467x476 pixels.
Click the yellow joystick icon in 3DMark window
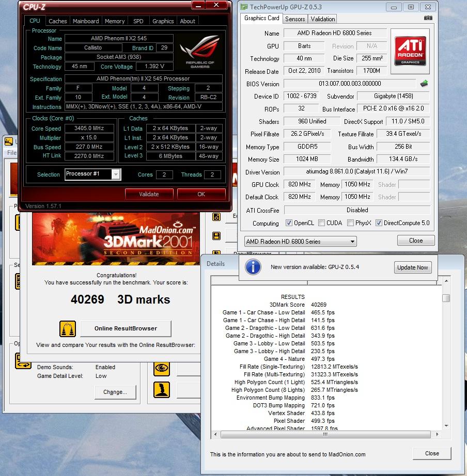pos(161,390)
